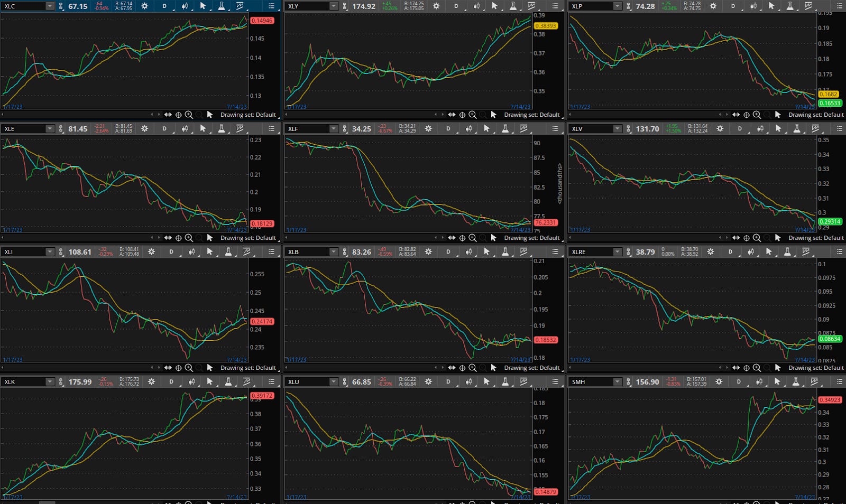This screenshot has height=504, width=846.
Task: Open Drawing set: Default below XLRE chart
Action: pyautogui.click(x=816, y=368)
